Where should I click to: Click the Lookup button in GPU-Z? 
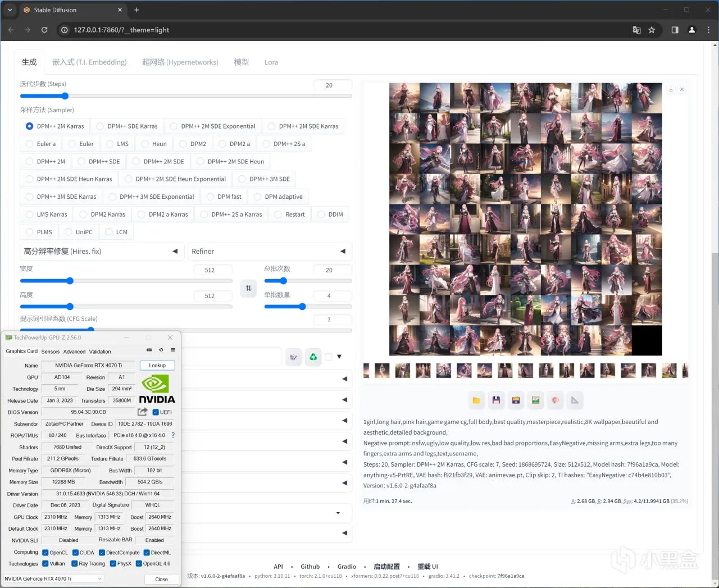pos(157,366)
